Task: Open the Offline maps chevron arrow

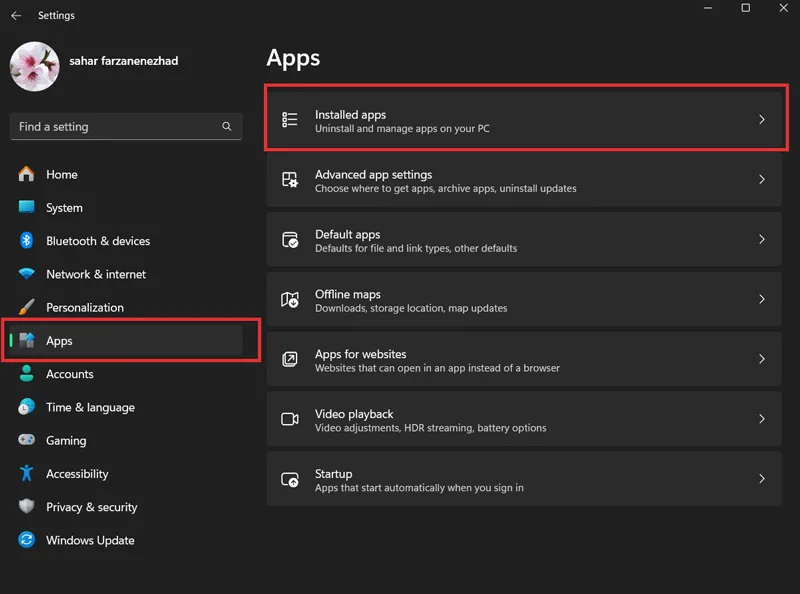Action: pos(762,299)
